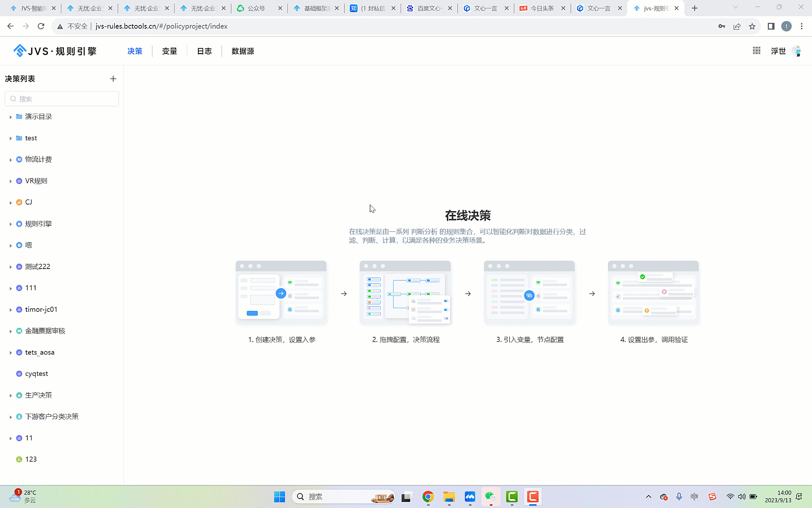Open the password key icon in address bar
The height and width of the screenshot is (508, 812).
pyautogui.click(x=722, y=26)
